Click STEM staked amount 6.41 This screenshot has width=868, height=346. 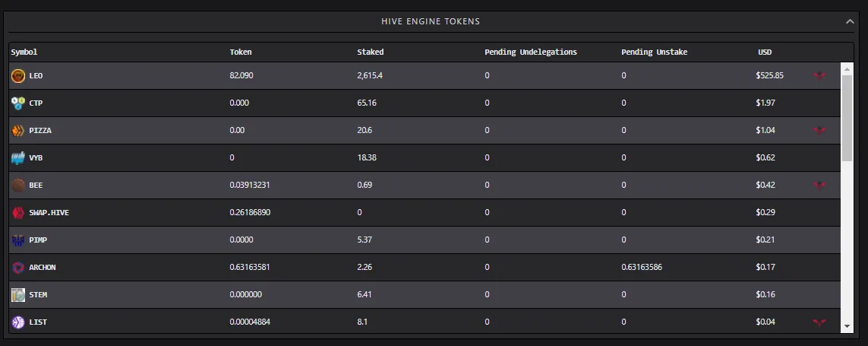point(365,294)
